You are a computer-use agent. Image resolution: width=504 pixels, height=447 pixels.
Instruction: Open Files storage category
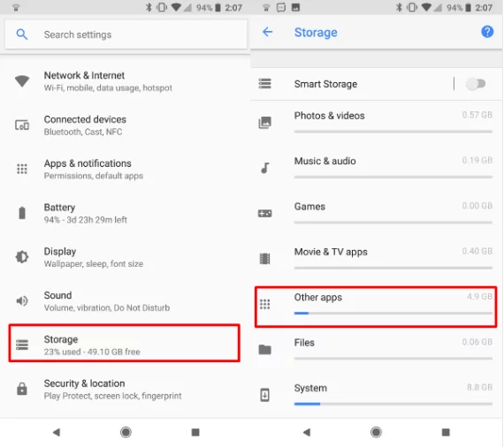376,349
